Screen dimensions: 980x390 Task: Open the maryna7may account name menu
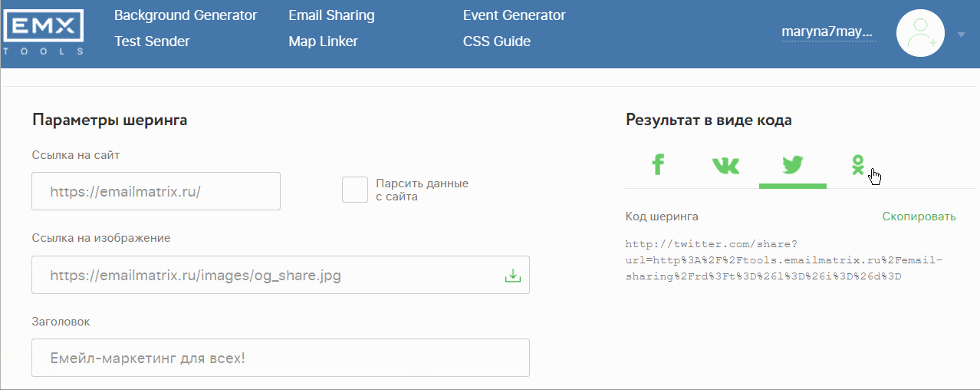coord(828,32)
